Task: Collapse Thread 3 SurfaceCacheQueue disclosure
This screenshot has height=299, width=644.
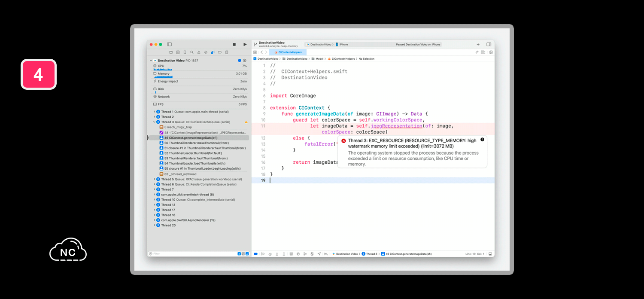Action: tap(154, 122)
